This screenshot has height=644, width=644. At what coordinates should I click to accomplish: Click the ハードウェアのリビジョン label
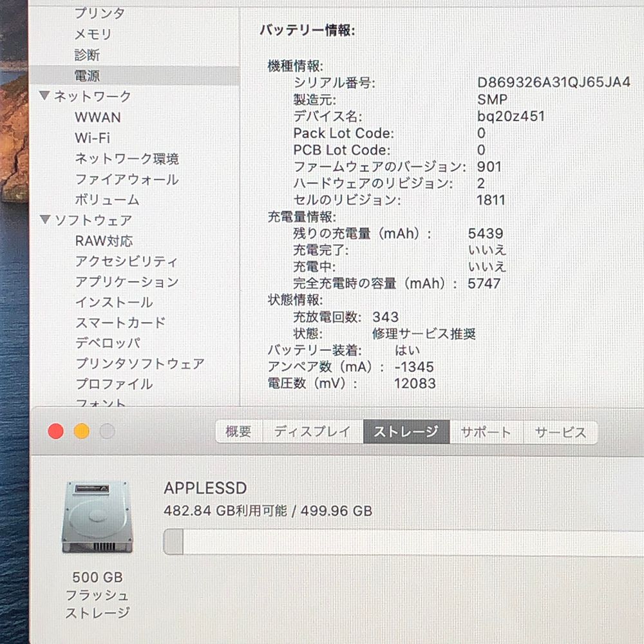373,184
